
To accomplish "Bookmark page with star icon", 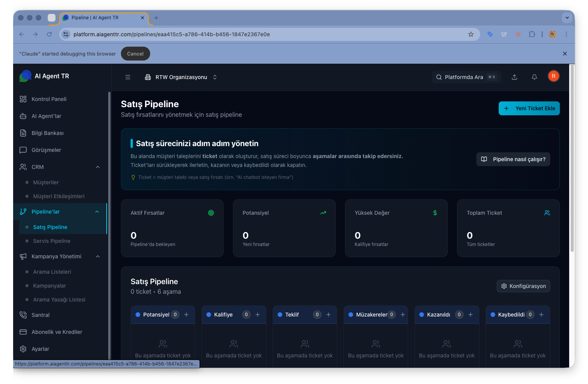I will 471,34.
